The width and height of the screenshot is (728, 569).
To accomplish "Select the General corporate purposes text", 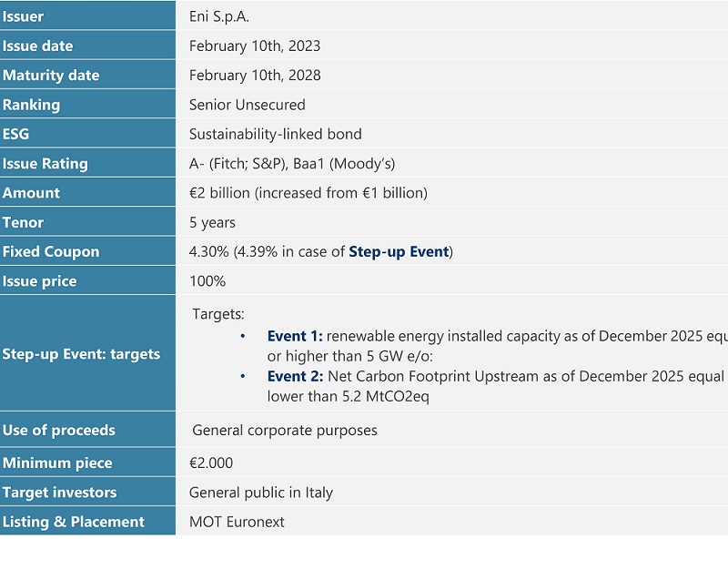I will 285,431.
